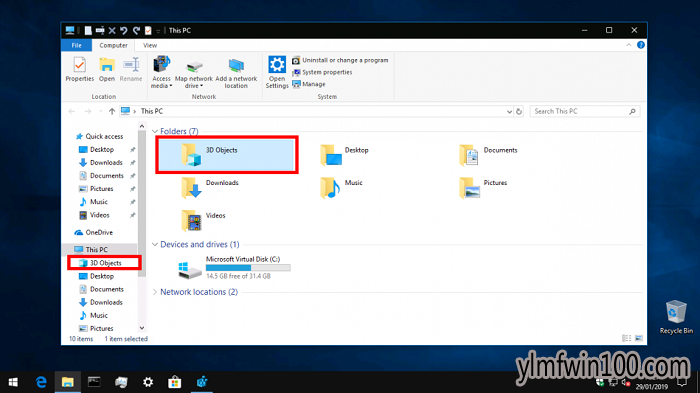This screenshot has height=393, width=700.
Task: Click quick toolbar Undo icon
Action: pyautogui.click(x=124, y=30)
